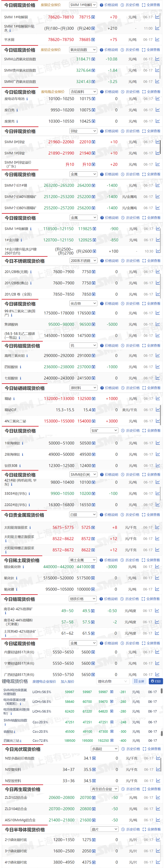Click 废铜企业报价 link in copper header
Screen dimensions: 164x868
click(x=51, y=5)
